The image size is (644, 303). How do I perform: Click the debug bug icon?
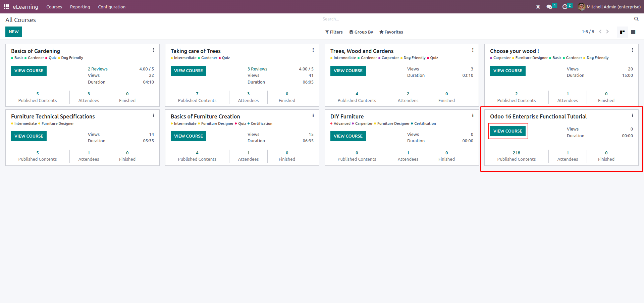tap(538, 7)
